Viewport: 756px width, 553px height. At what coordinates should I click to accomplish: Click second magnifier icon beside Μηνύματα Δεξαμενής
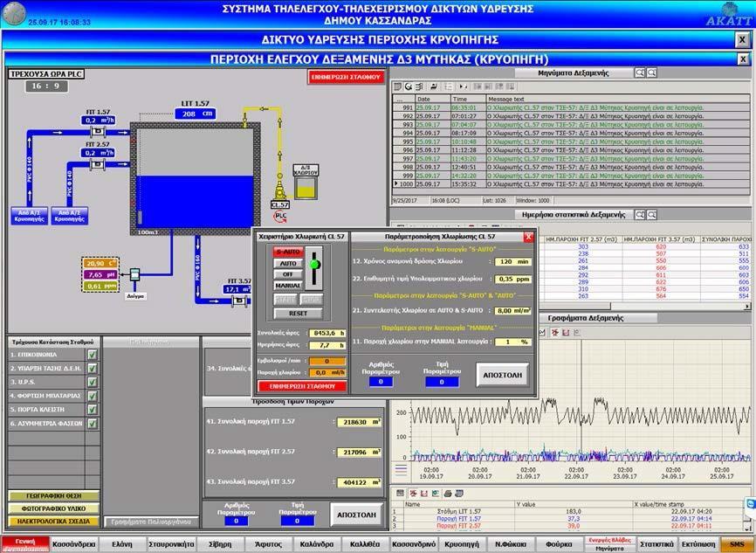tap(651, 73)
